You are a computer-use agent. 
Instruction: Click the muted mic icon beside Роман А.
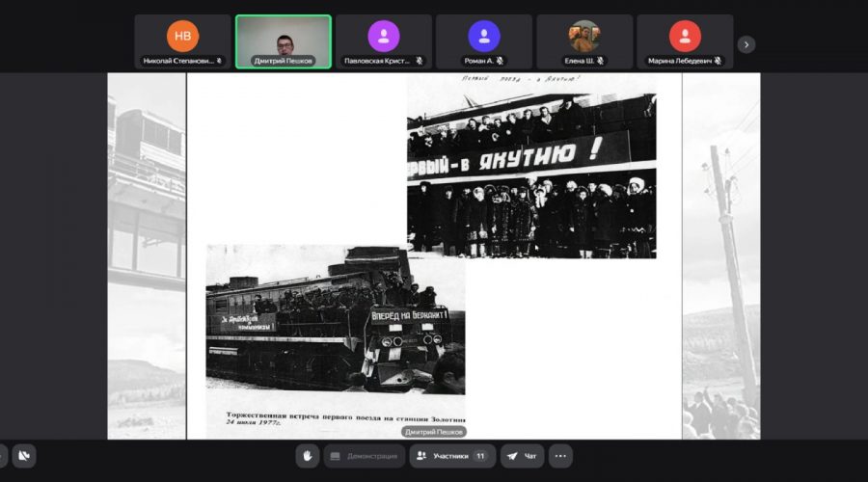click(501, 61)
